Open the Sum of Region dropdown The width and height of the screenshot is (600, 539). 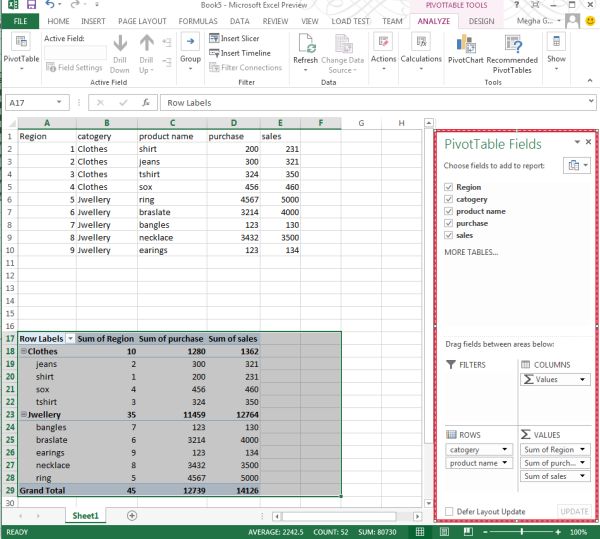(582, 449)
